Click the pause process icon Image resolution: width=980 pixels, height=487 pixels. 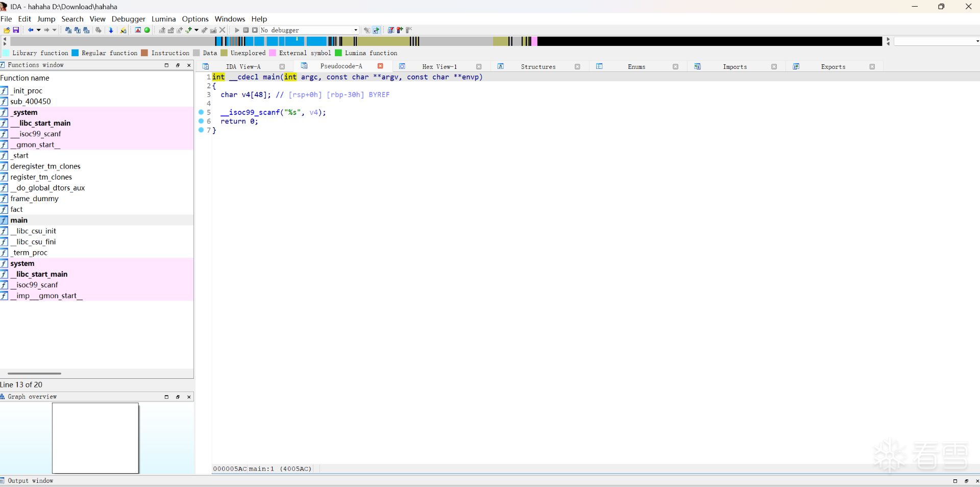coord(246,30)
